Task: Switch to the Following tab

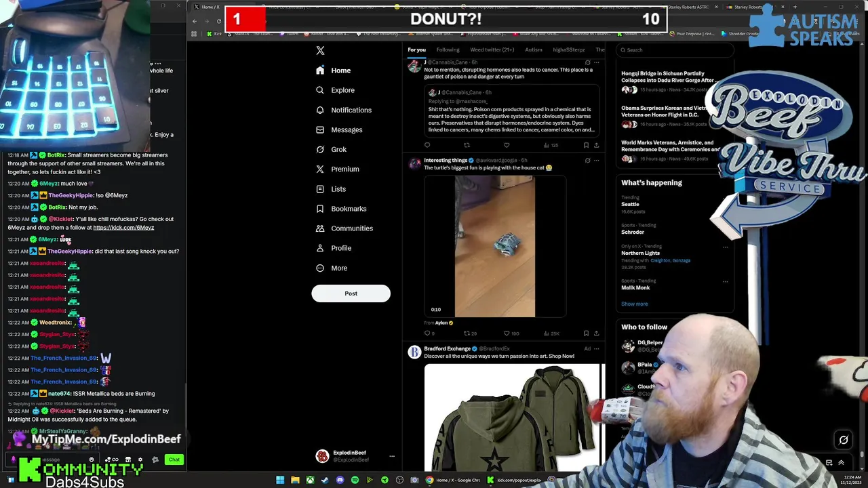Action: 448,49
